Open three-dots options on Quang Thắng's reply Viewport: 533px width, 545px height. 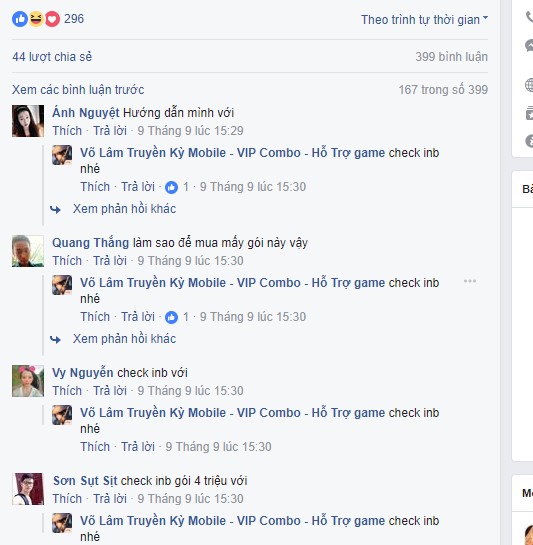(x=470, y=281)
